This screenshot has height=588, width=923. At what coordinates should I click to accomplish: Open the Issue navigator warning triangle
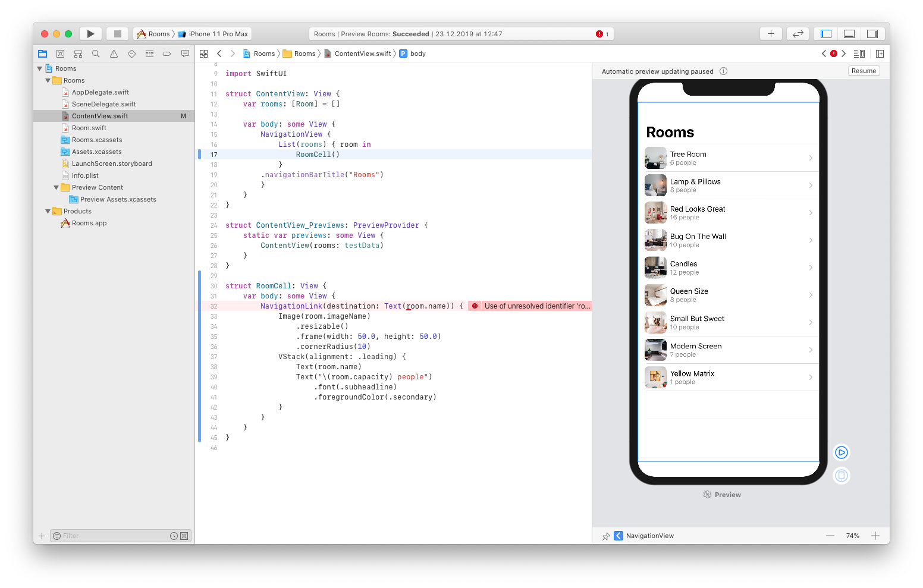[114, 53]
